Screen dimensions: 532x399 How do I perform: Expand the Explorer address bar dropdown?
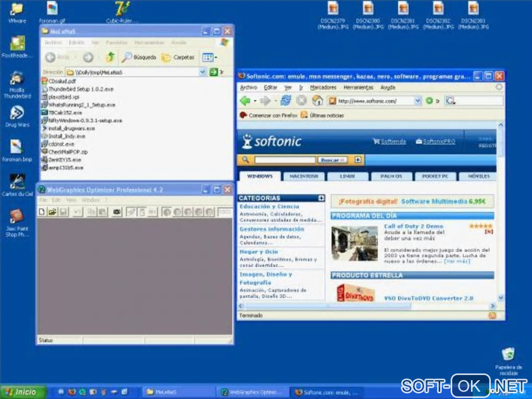coord(202,72)
